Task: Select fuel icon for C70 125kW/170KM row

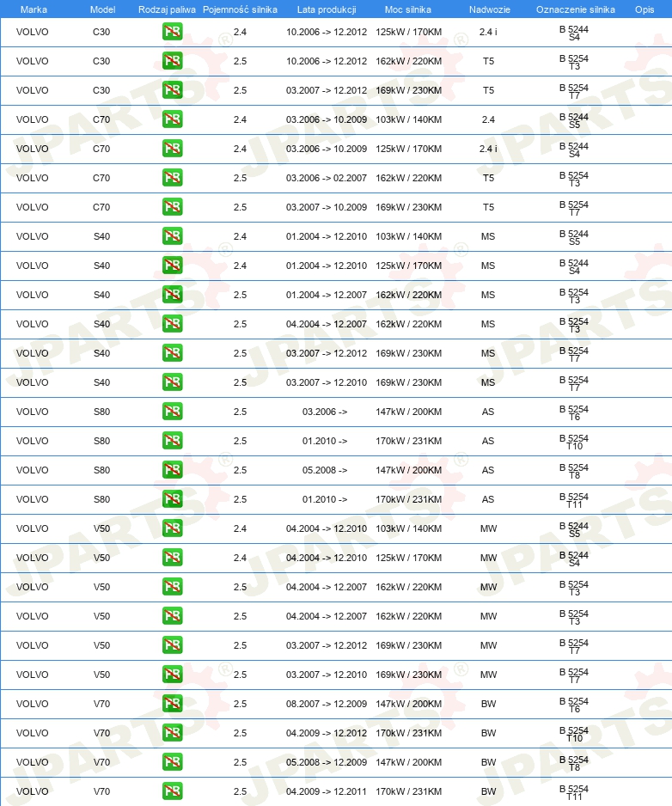Action: pyautogui.click(x=172, y=149)
